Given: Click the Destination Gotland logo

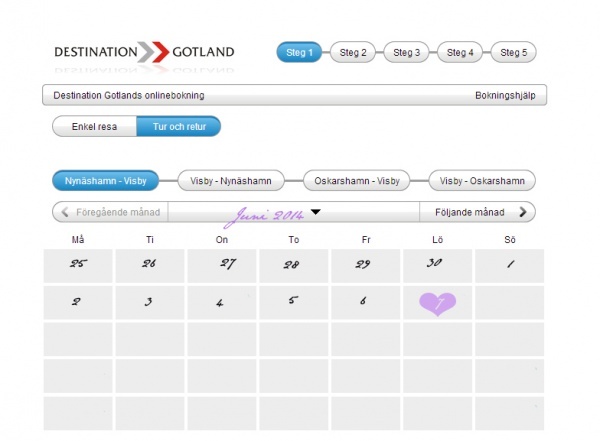Looking at the screenshot, I should [144, 52].
